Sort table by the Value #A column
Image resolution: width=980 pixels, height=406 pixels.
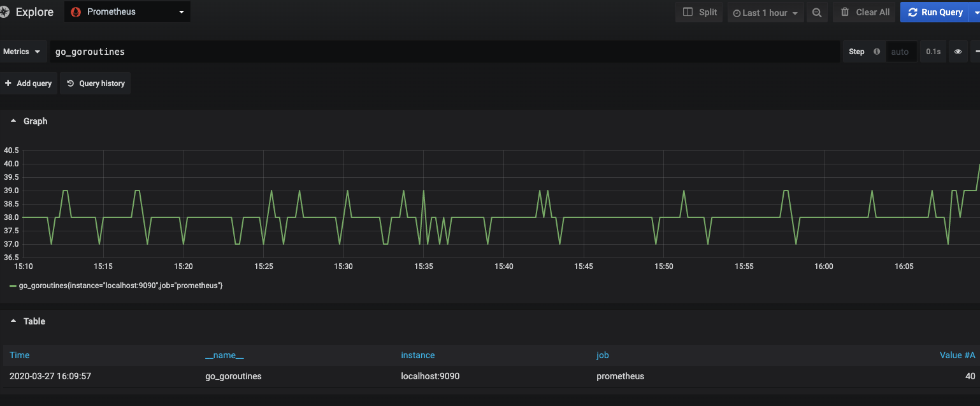[x=957, y=355]
